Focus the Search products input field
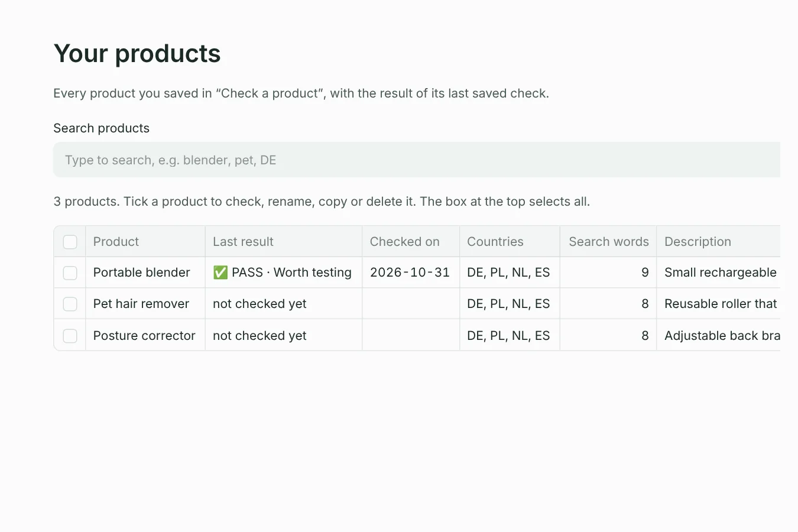798x532 pixels. pyautogui.click(x=417, y=160)
